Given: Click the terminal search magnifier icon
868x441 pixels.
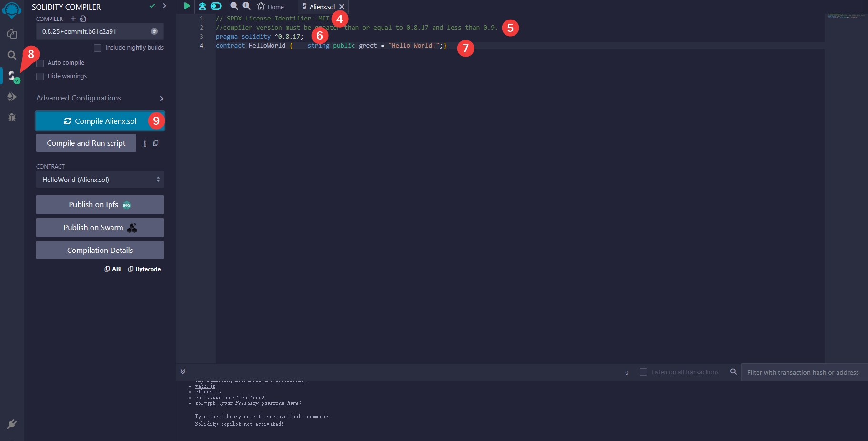Looking at the screenshot, I should 733,372.
